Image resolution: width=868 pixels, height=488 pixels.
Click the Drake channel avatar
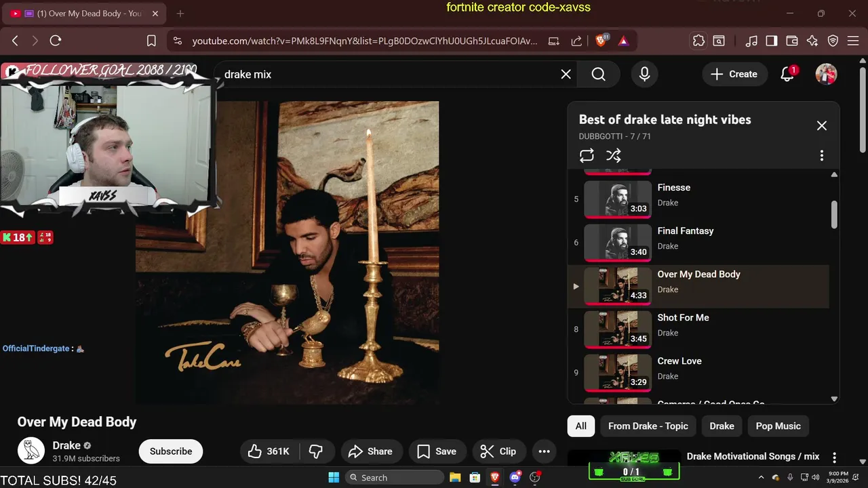point(31,451)
